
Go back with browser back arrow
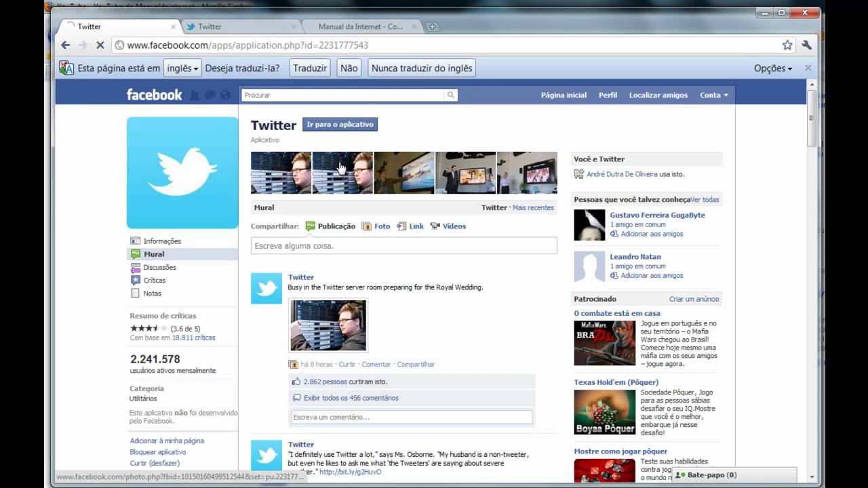click(x=65, y=45)
